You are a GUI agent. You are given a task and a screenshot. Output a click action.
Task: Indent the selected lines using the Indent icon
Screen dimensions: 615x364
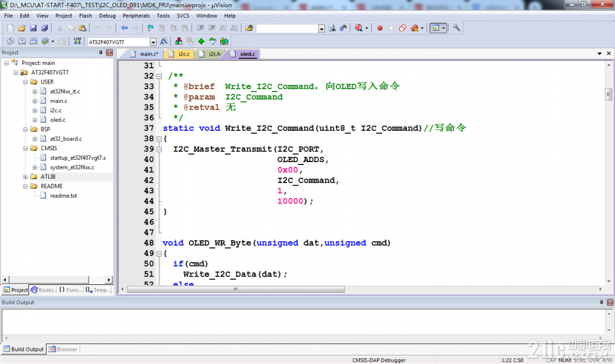pyautogui.click(x=200, y=28)
